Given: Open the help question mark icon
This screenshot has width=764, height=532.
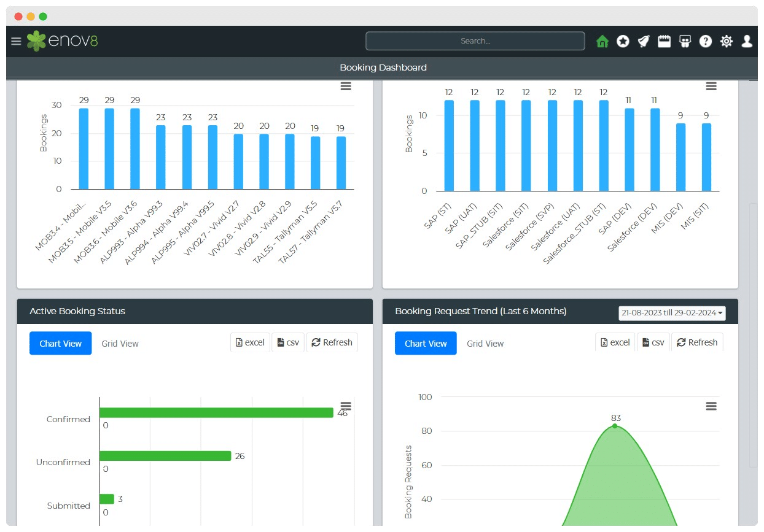Looking at the screenshot, I should click(x=706, y=41).
